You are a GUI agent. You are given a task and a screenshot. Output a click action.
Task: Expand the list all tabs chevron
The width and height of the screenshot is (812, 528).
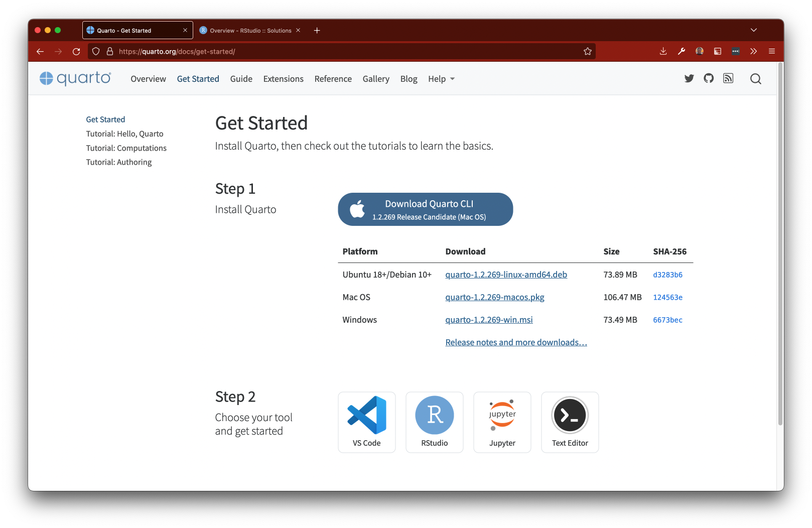coord(753,30)
